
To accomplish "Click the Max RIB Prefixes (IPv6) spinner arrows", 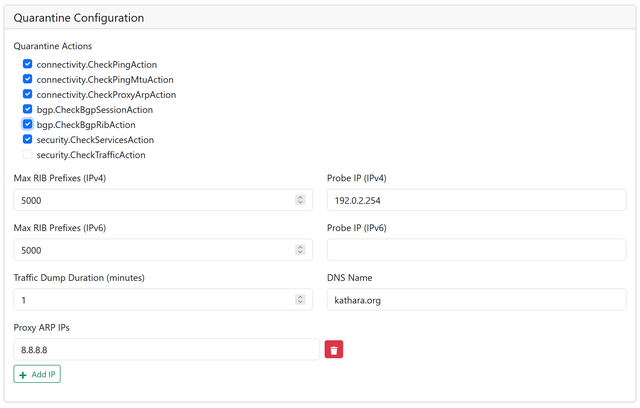I will (300, 250).
